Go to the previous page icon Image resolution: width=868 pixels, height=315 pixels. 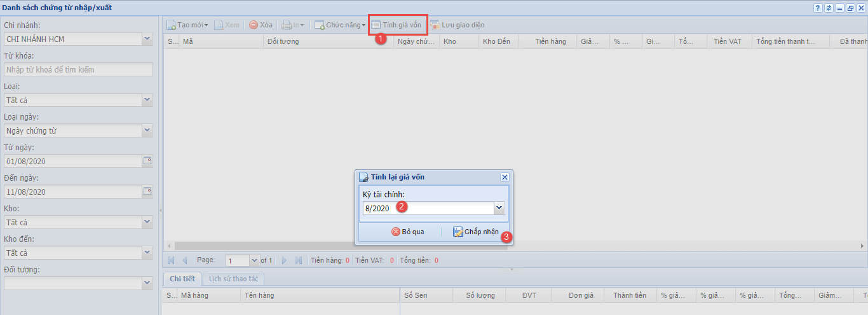185,260
